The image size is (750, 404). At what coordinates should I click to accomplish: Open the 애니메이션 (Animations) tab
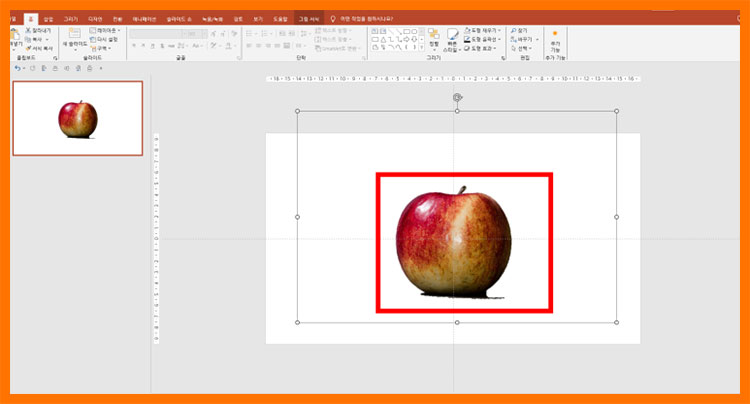(144, 19)
